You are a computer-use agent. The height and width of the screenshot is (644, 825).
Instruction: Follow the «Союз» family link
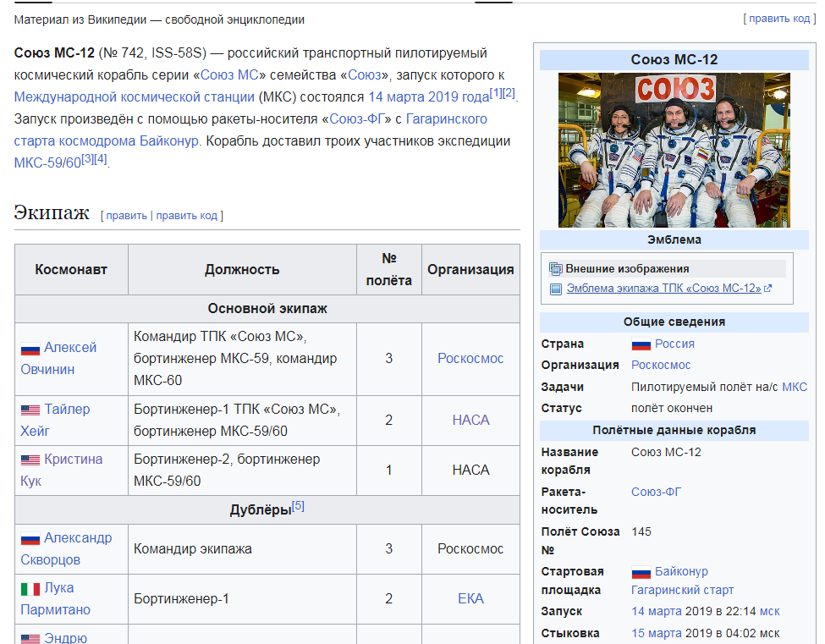365,74
